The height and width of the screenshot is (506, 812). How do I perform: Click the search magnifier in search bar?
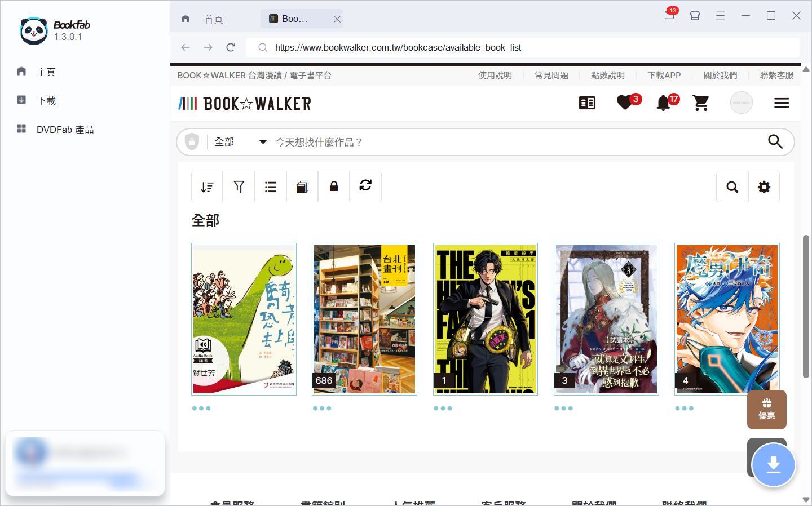775,142
